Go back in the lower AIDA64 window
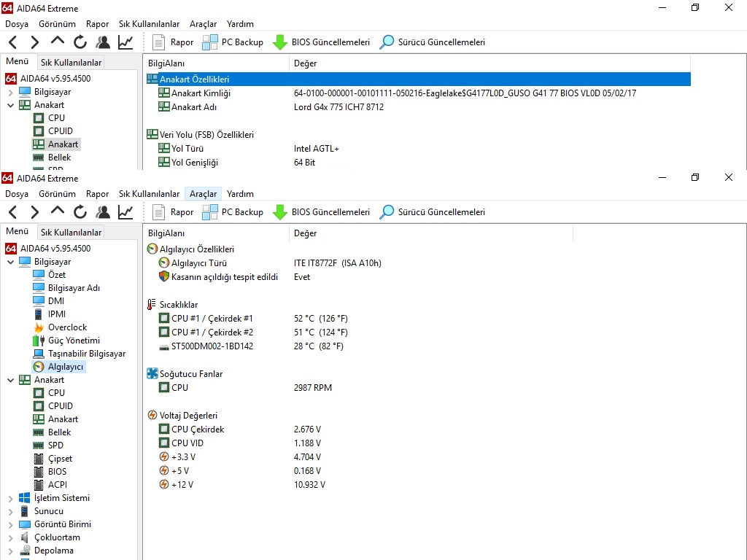Screen dimensions: 747x560 point(13,212)
